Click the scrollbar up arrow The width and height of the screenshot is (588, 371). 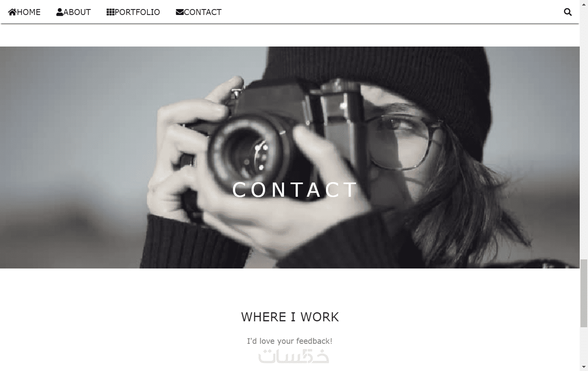(x=584, y=4)
